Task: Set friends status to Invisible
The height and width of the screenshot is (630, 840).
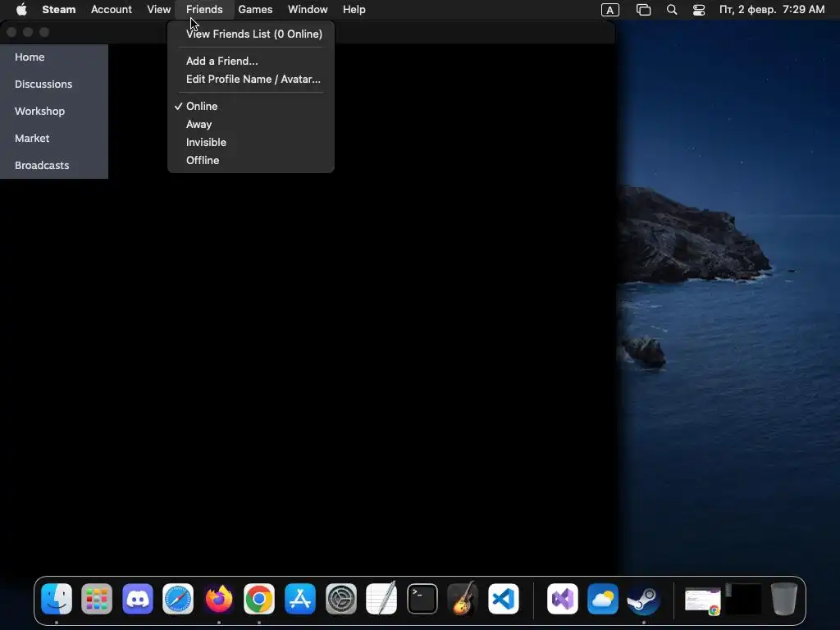Action: click(251, 143)
